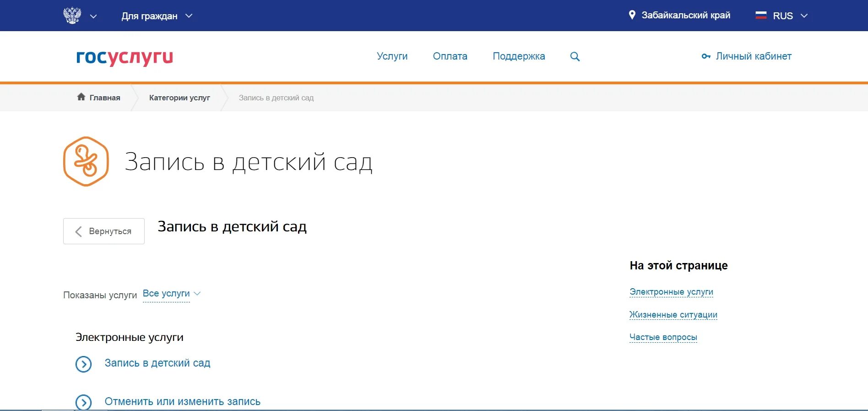The width and height of the screenshot is (868, 411).
Task: Open the Для граждан dropdown
Action: [x=157, y=16]
